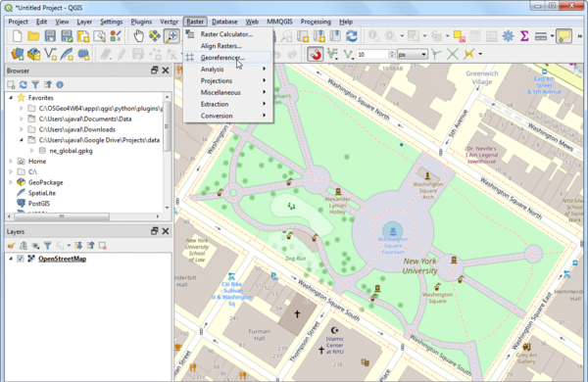The image size is (588, 382).
Task: Toggle the map tips speech bubble button
Action: (x=563, y=36)
